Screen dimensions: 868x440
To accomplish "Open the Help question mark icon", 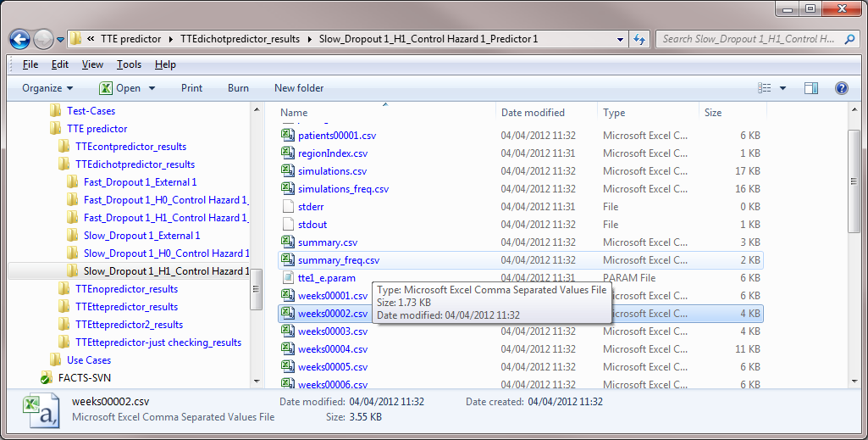I will coord(841,88).
